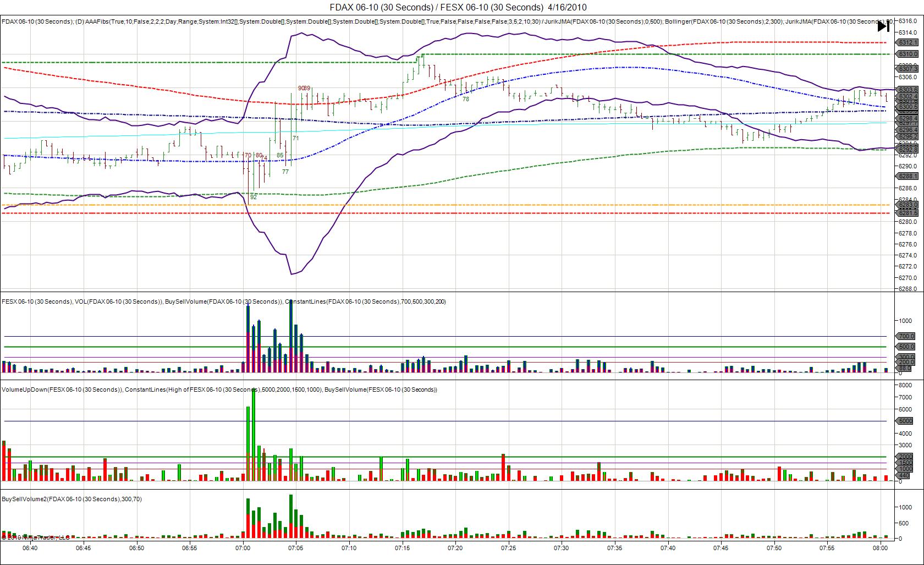Image resolution: width=924 pixels, height=565 pixels.
Task: Click the 07:15 time axis label
Action: click(x=402, y=548)
